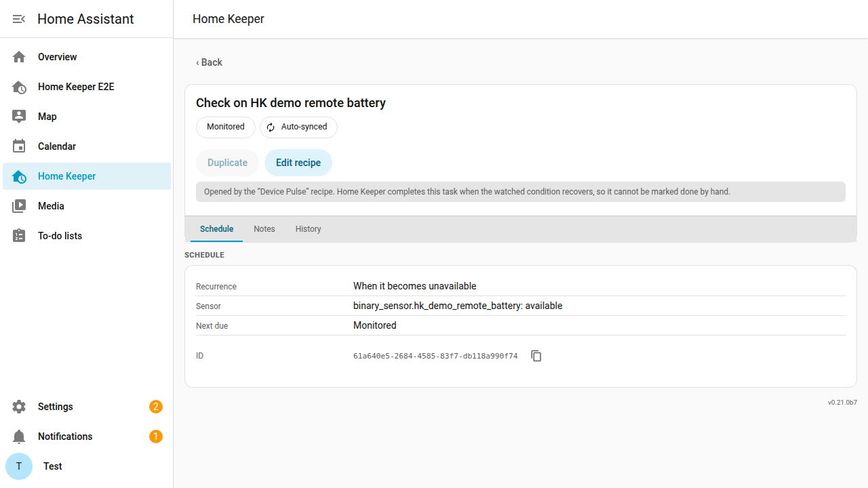The image size is (868, 488).
Task: Click the Duplicate button
Action: 228,163
